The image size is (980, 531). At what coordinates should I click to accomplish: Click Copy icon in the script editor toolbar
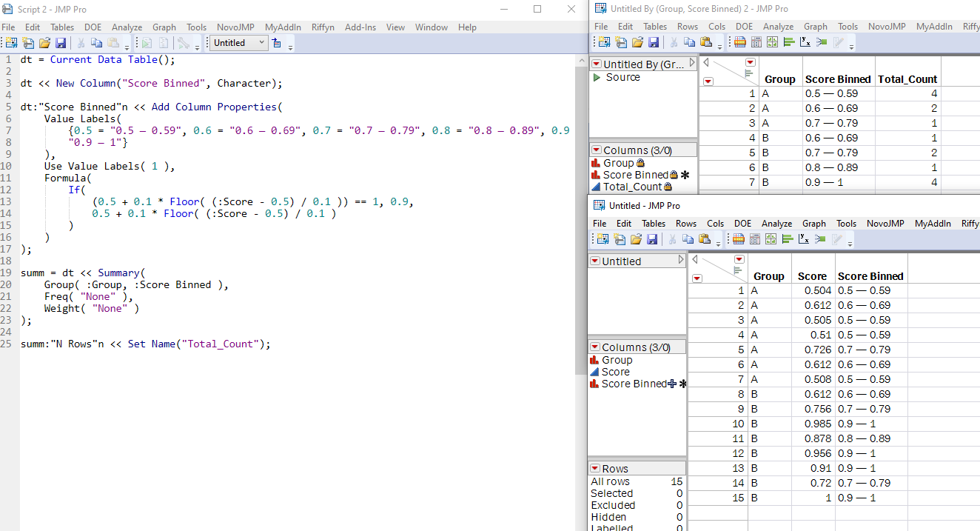click(96, 43)
